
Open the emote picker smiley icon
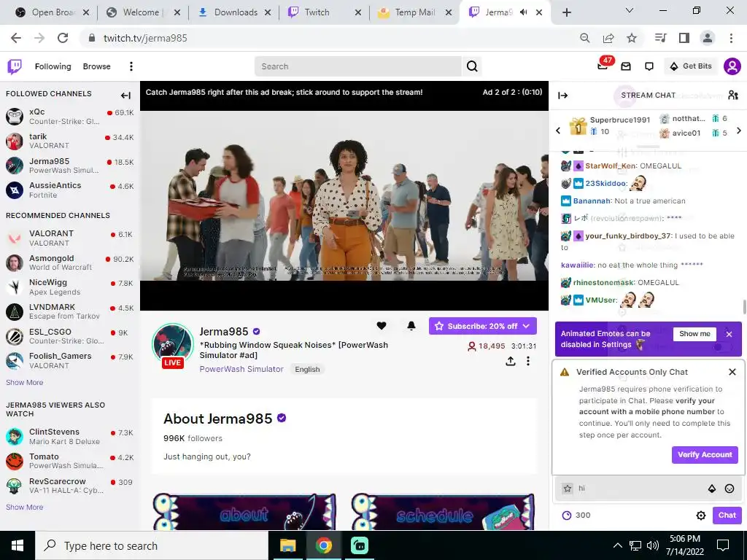[x=729, y=488]
